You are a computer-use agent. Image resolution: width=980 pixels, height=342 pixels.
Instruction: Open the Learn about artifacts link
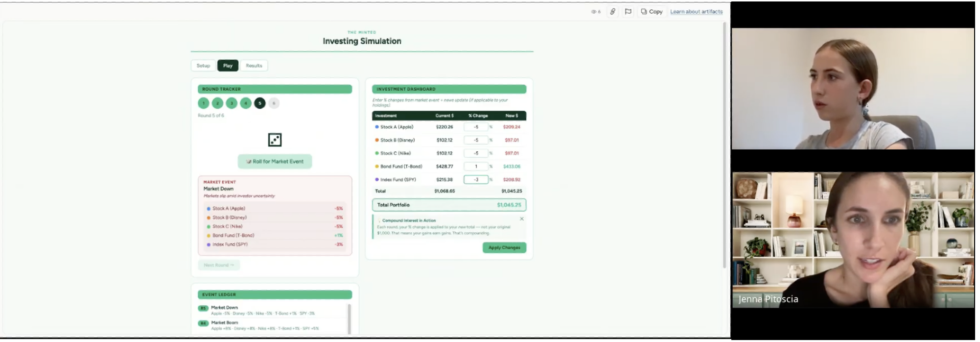[x=696, y=11]
